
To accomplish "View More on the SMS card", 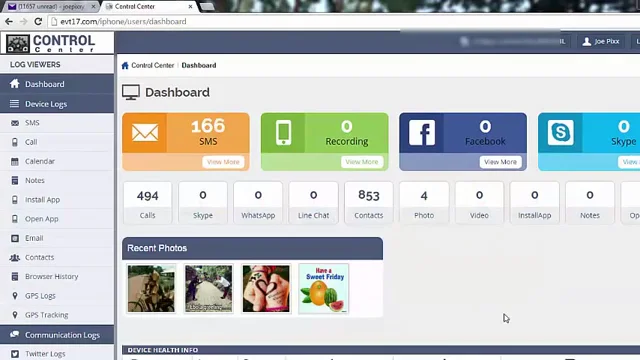I will (x=223, y=162).
